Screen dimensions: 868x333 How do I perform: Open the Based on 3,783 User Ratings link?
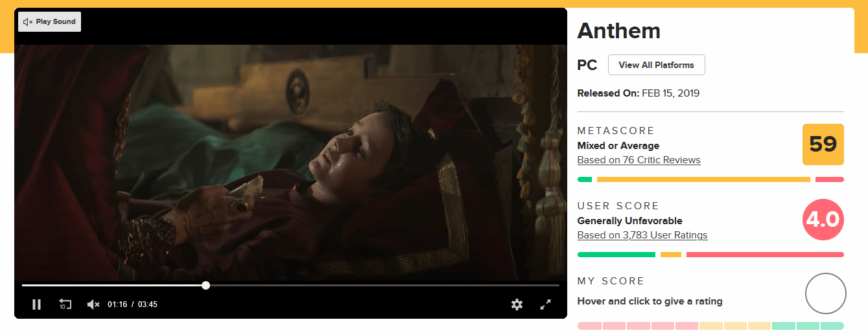[x=642, y=235]
